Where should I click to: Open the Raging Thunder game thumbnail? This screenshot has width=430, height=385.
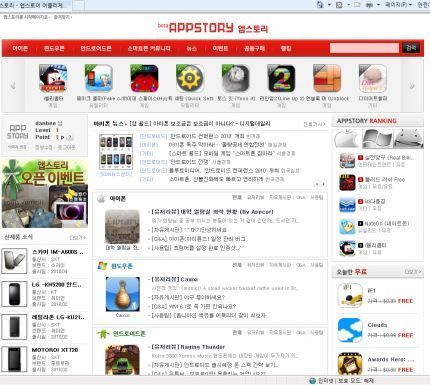coord(123,359)
